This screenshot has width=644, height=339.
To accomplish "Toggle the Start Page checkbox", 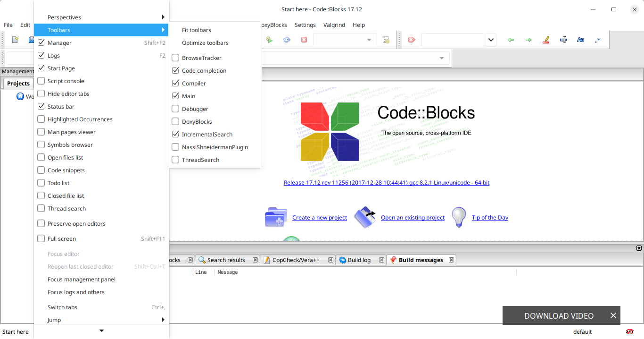I will click(41, 68).
